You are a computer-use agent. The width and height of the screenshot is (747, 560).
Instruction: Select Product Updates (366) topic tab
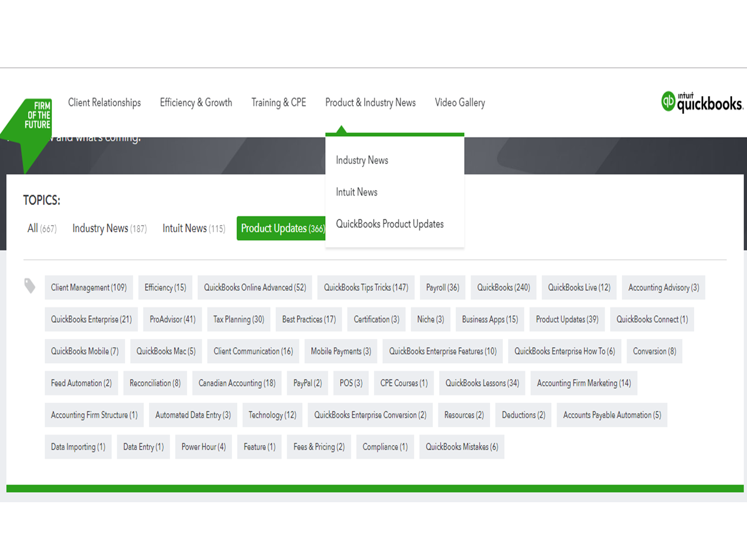click(281, 228)
